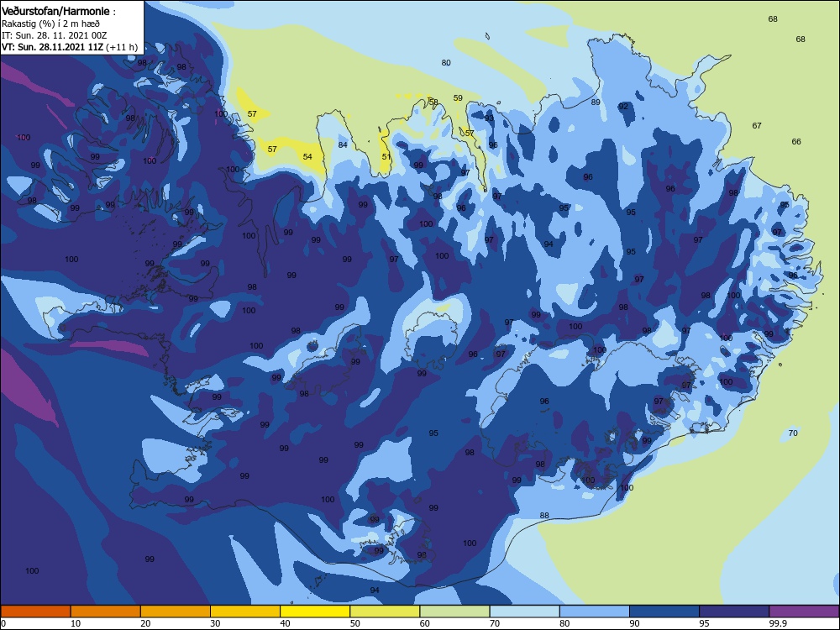Click the Veðurstofan/Harmonie title text
This screenshot has height=630, width=840.
pyautogui.click(x=55, y=11)
